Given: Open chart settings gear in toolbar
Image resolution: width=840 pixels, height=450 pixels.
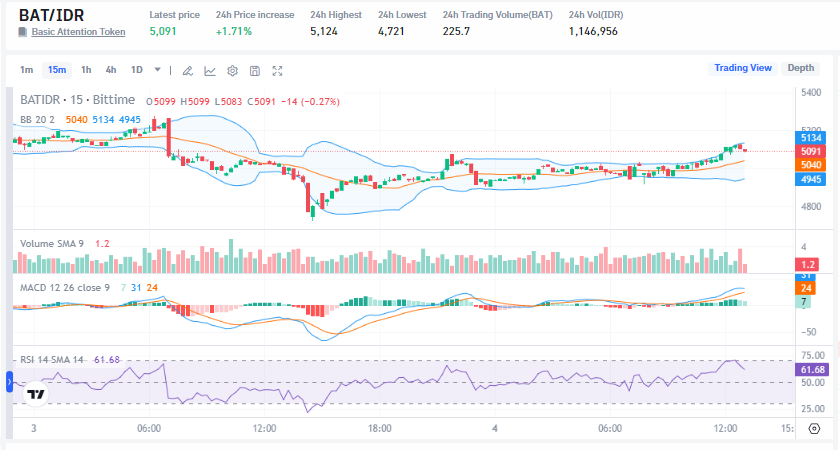Looking at the screenshot, I should pyautogui.click(x=232, y=71).
